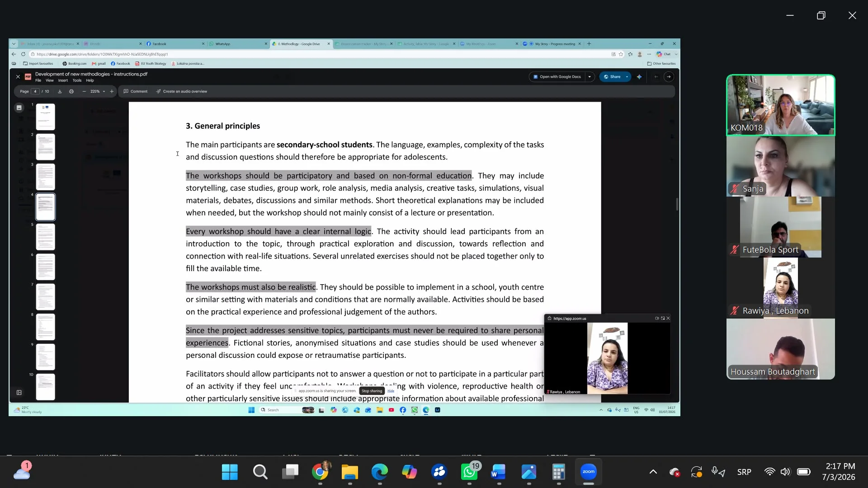Click the PDF download icon
Screen dimensions: 868x488
[60, 91]
